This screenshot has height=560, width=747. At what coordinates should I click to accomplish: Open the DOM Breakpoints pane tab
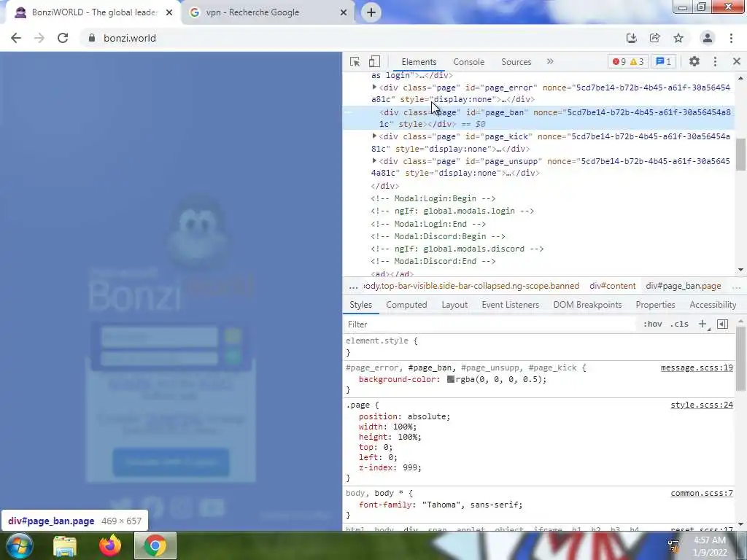click(x=587, y=305)
